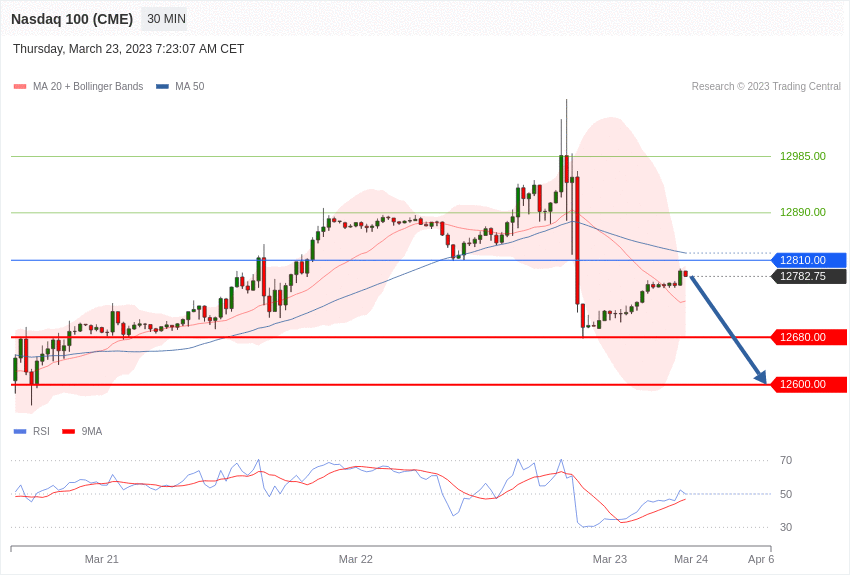This screenshot has height=576, width=850.
Task: Click the Mar 21 date axis label
Action: pos(101,559)
